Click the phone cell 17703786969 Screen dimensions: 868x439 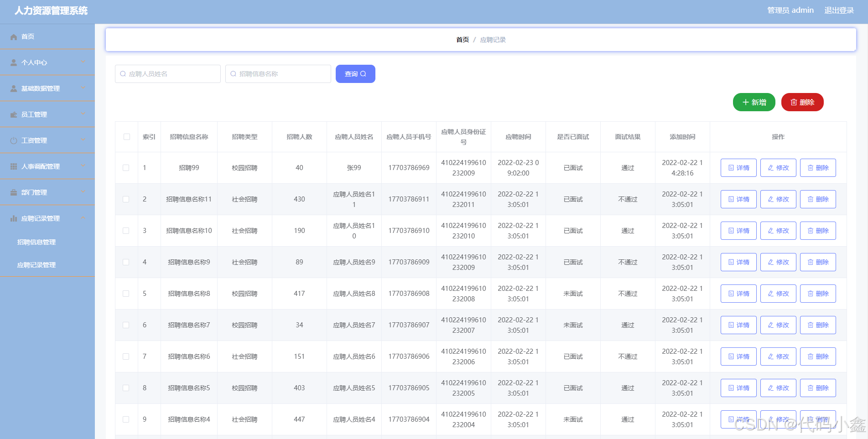point(409,168)
